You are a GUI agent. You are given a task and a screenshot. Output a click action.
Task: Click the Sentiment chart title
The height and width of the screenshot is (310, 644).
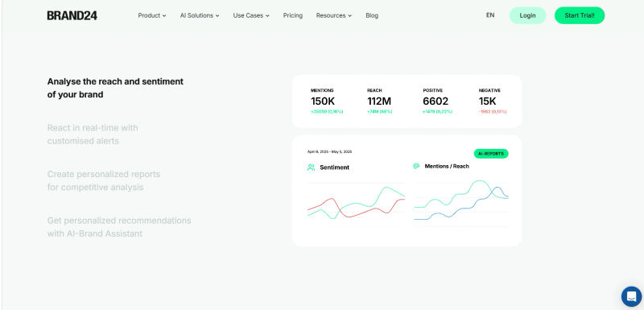(335, 167)
